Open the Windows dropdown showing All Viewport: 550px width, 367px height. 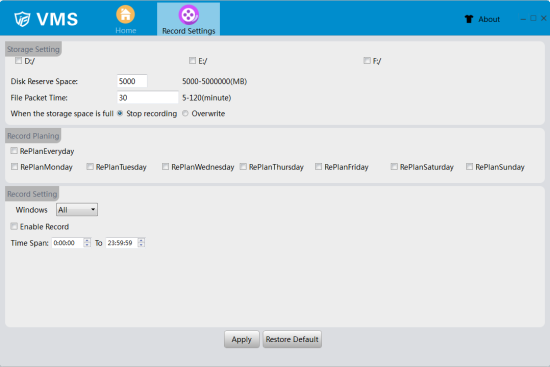[x=77, y=210]
